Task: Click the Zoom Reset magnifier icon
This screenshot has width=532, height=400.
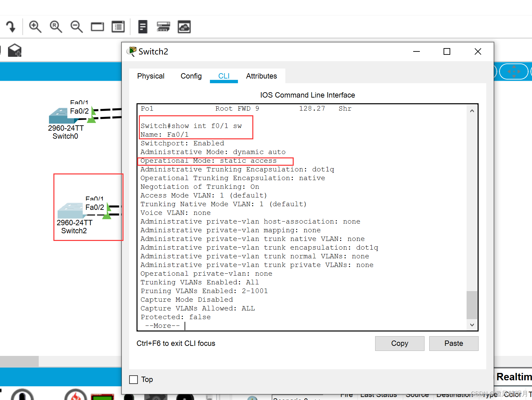Action: click(x=56, y=27)
